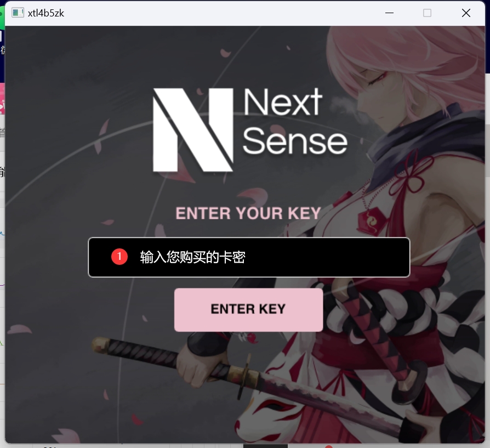Screen dimensions: 490x448
Task: Maximize the xtl4b5zk window
Action: [x=427, y=13]
